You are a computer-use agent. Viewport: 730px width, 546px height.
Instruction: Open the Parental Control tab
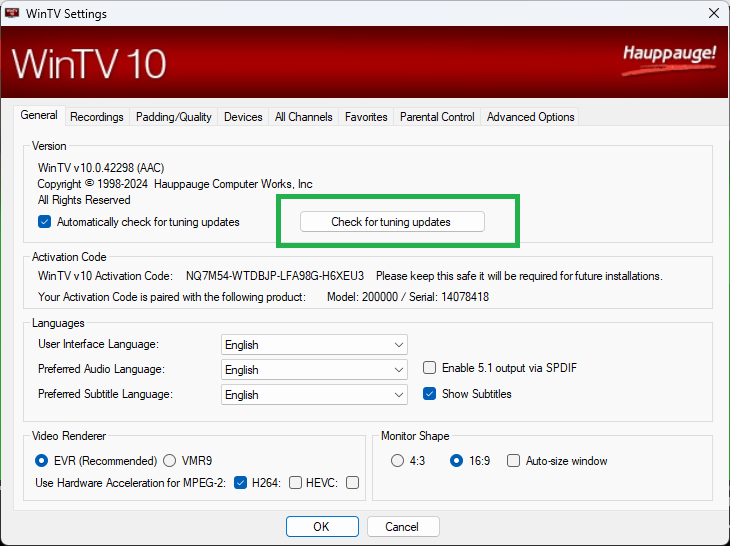[x=437, y=117]
